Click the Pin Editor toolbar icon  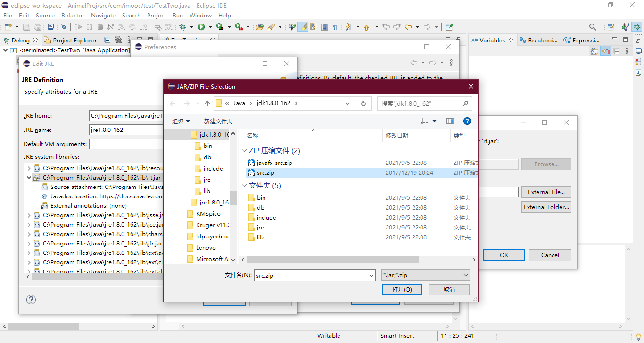click(x=449, y=27)
